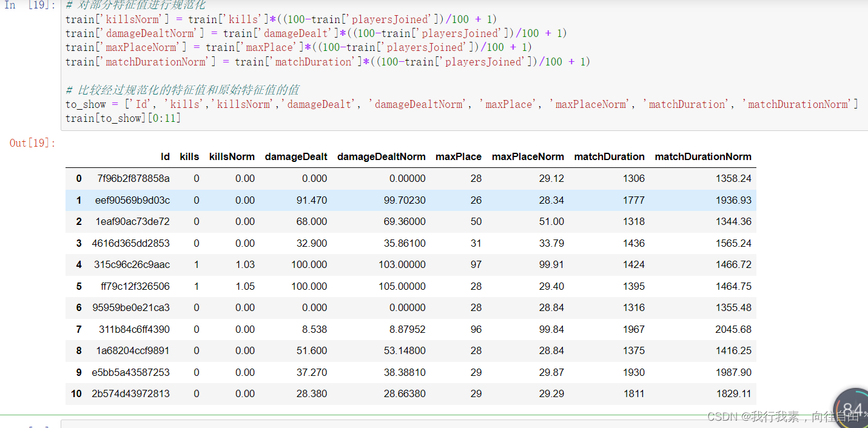Select Id cell 311b84c6ff4390
Viewport: 868px width, 428px height.
click(135, 329)
